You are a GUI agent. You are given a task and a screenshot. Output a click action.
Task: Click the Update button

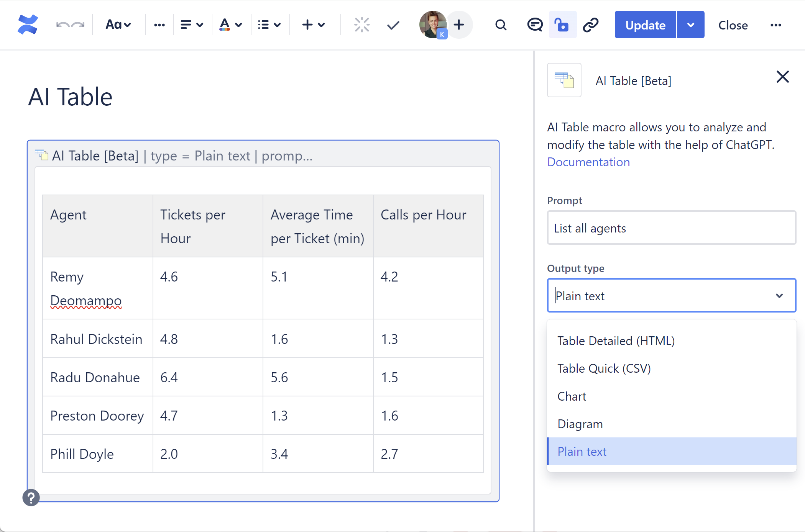645,25
